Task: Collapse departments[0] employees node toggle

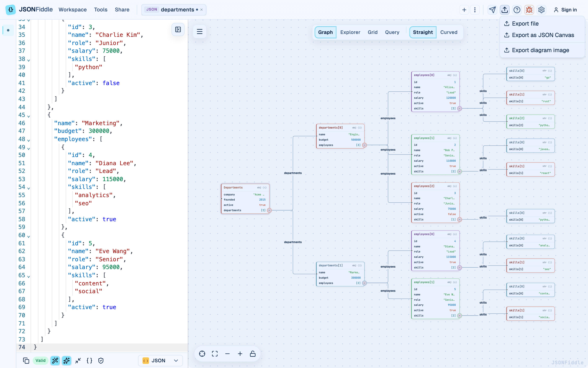Action: coord(364,145)
